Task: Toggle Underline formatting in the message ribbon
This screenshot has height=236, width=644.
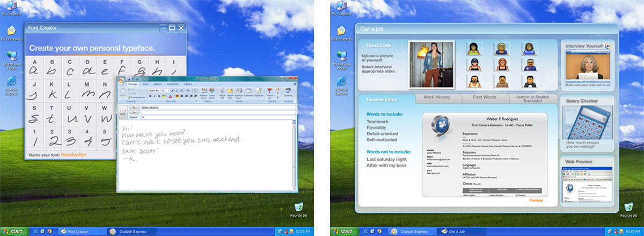Action: [x=159, y=96]
